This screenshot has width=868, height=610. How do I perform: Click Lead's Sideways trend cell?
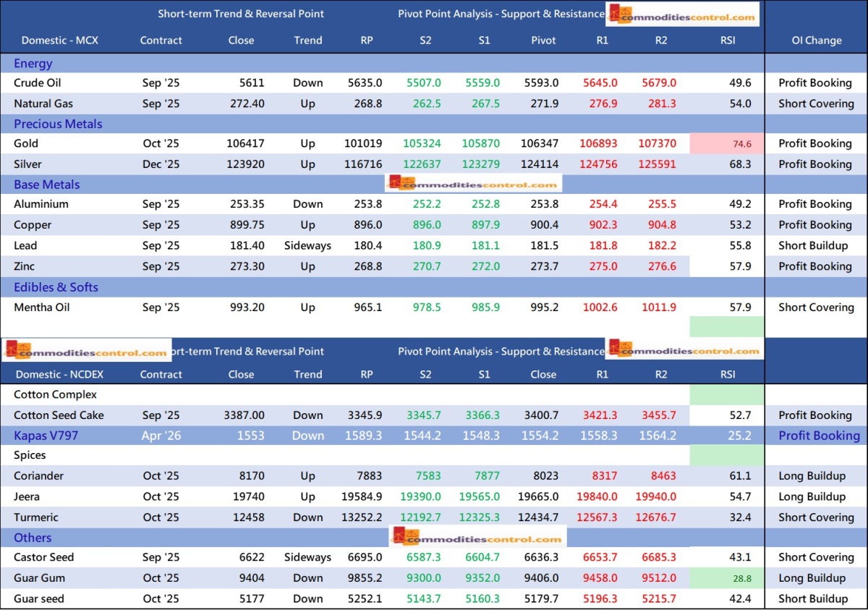307,245
